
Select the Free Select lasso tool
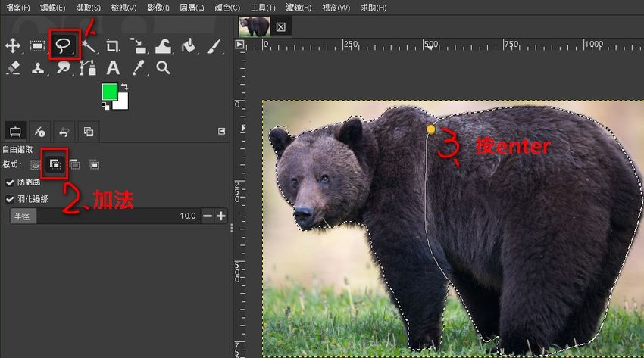pyautogui.click(x=64, y=46)
